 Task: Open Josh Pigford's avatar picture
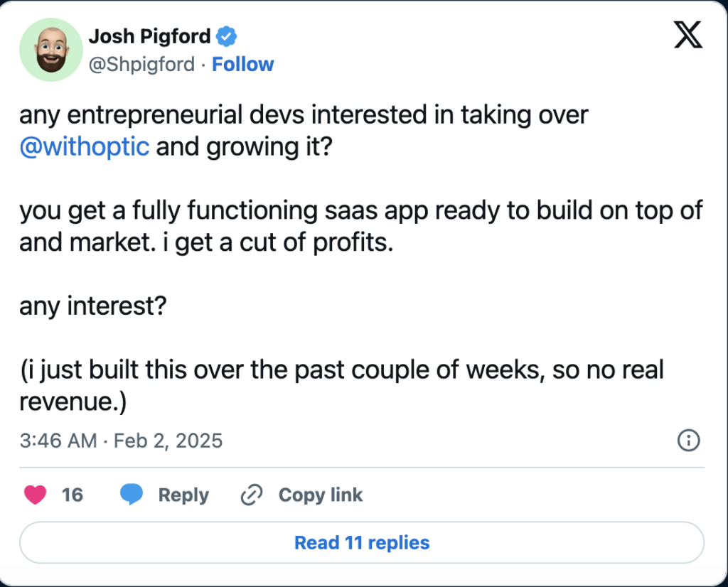(x=51, y=50)
